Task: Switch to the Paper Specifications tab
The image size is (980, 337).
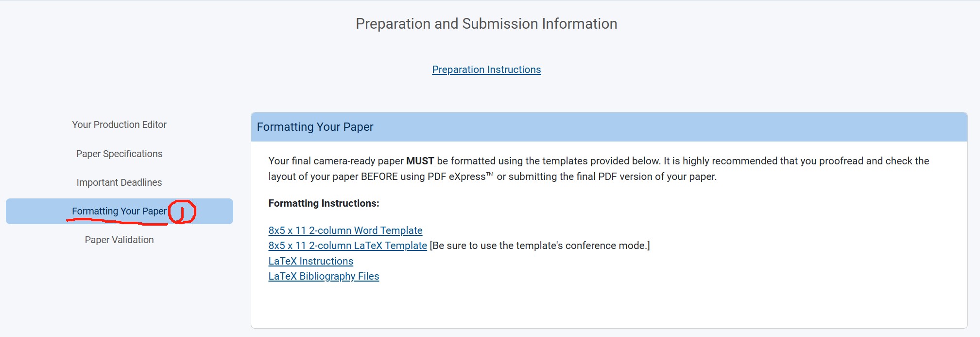Action: click(x=119, y=154)
